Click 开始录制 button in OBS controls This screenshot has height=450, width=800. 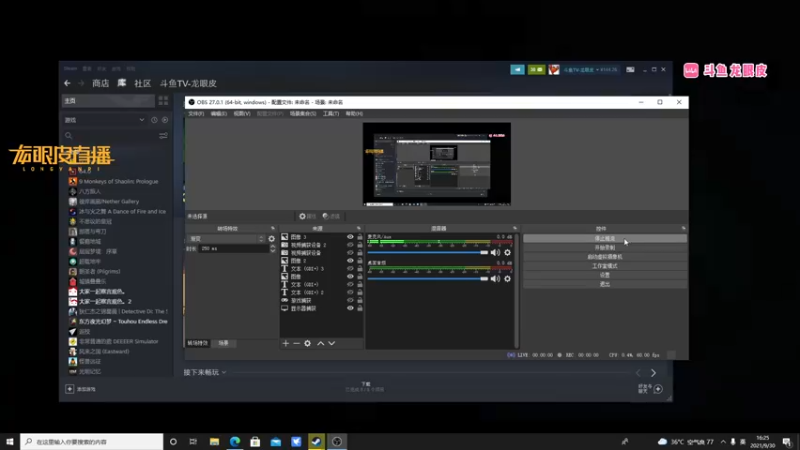[x=605, y=247]
